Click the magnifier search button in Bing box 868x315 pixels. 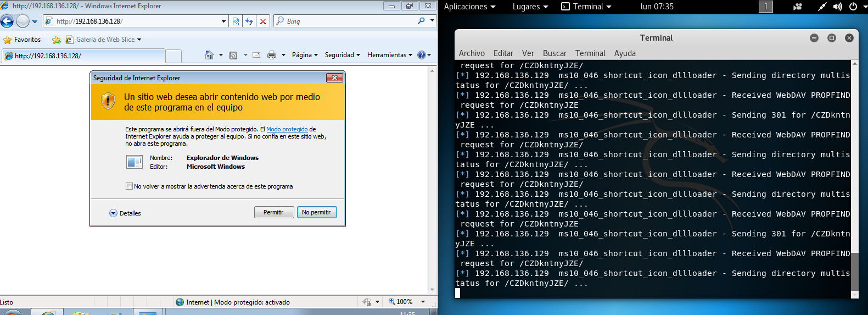pos(421,21)
